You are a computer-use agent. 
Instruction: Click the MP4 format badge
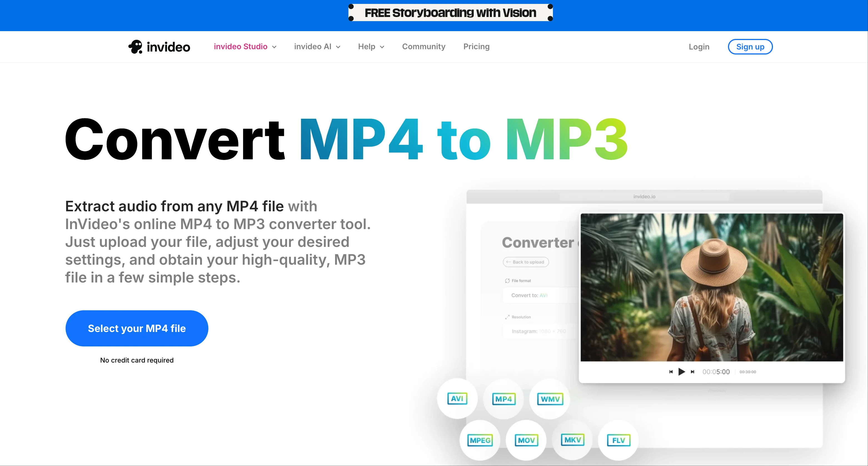coord(503,399)
